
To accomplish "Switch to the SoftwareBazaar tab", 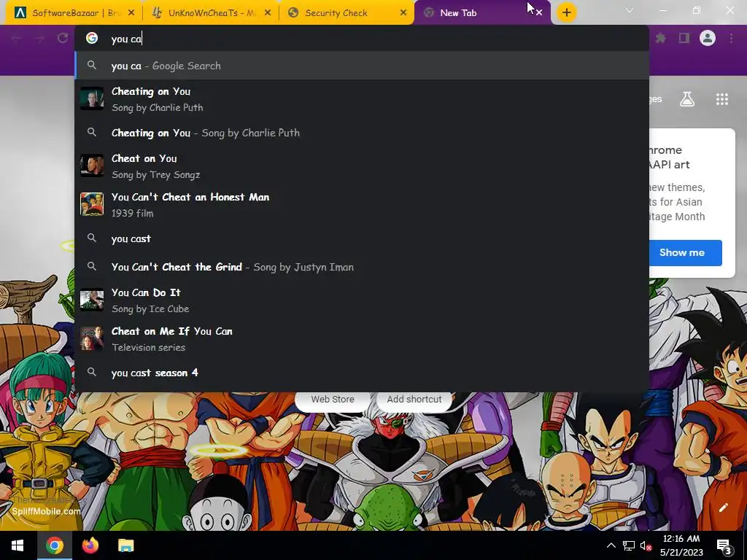I will [x=74, y=13].
